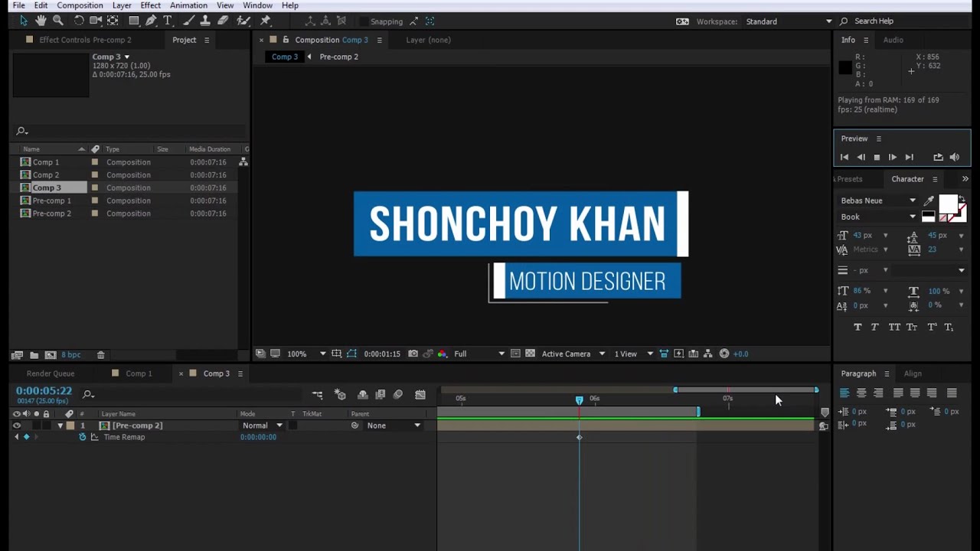Select the Roto Brush tool
Viewport: 980px width, 551px height.
click(243, 21)
